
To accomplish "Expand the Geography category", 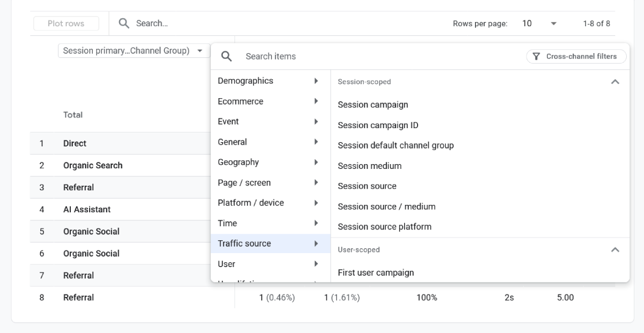I will click(270, 162).
